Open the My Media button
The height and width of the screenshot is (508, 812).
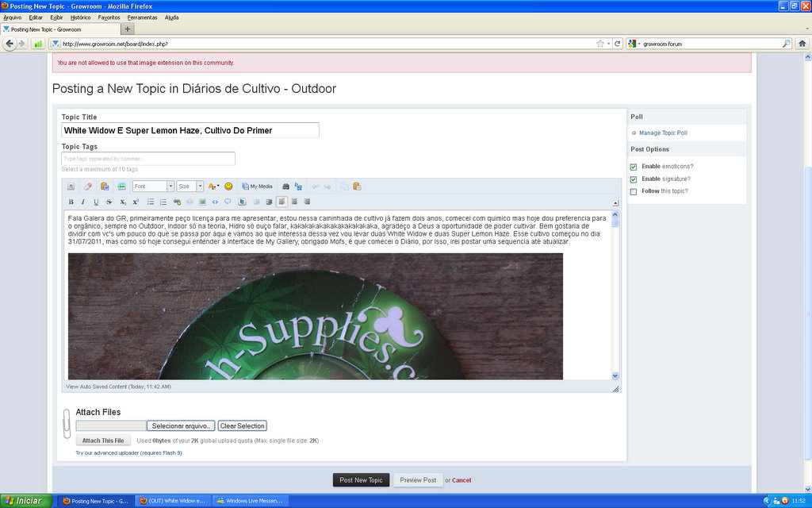(257, 186)
